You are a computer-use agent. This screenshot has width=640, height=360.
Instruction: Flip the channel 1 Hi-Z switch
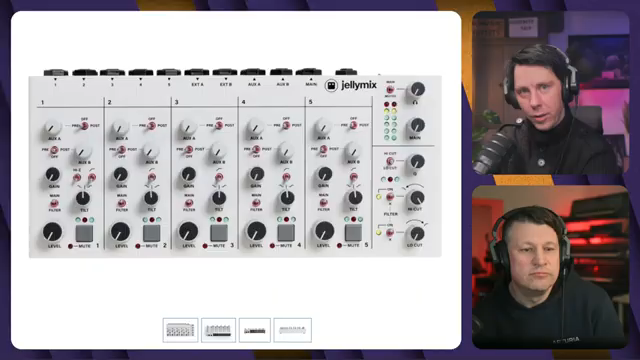pyautogui.click(x=77, y=177)
